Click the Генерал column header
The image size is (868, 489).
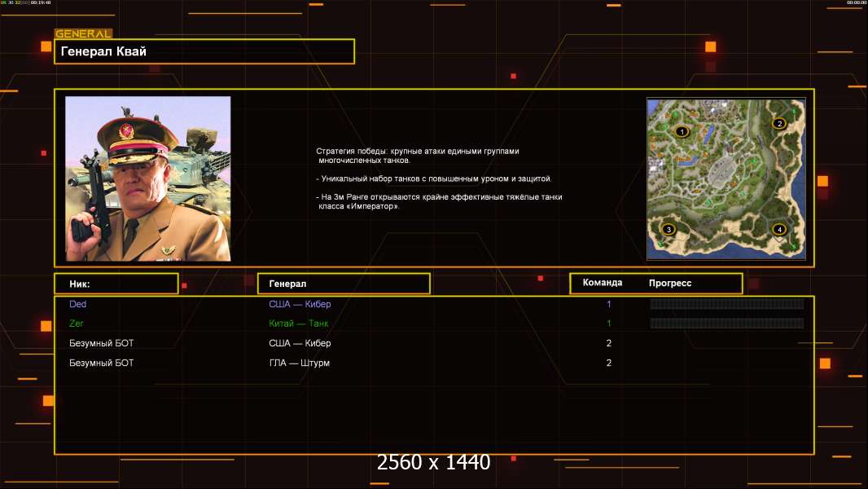pos(343,284)
